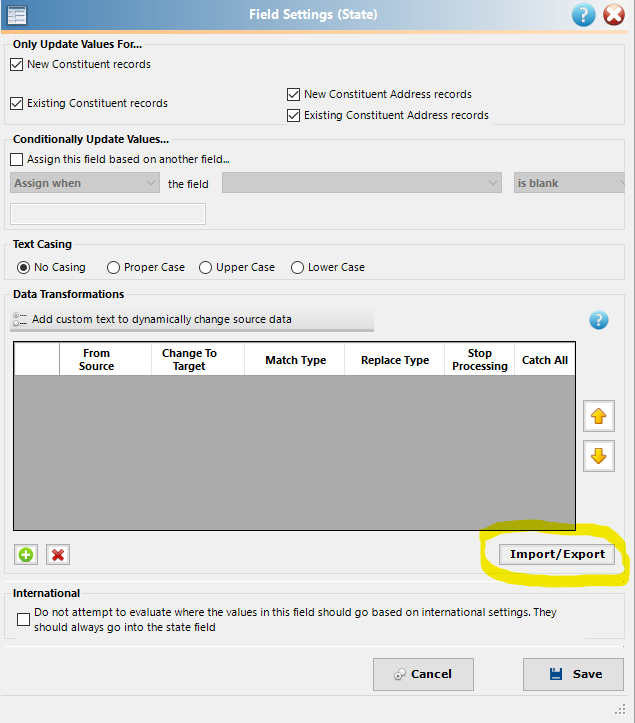The image size is (635, 723).
Task: Close the Field Settings (State) dialog
Action: tap(614, 15)
